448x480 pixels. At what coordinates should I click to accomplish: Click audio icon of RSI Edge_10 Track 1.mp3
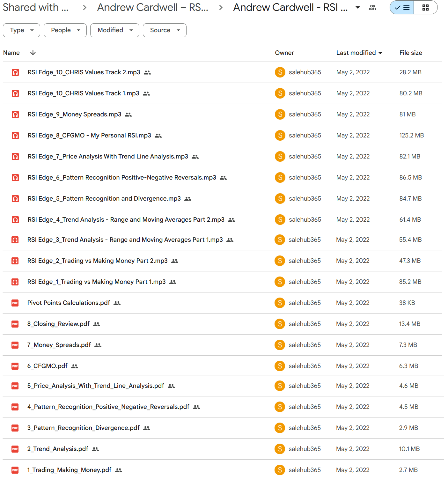[15, 93]
